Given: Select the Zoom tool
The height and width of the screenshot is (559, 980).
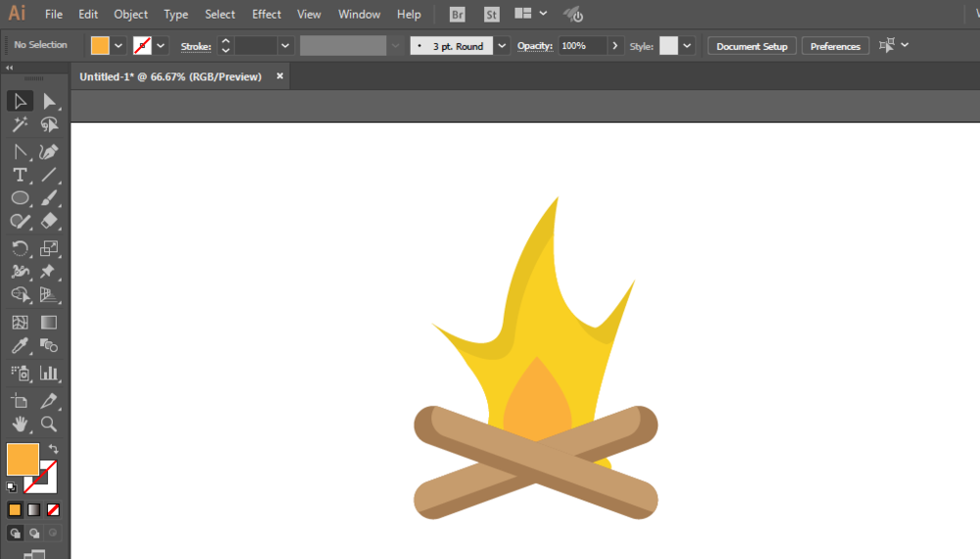Looking at the screenshot, I should pyautogui.click(x=49, y=424).
